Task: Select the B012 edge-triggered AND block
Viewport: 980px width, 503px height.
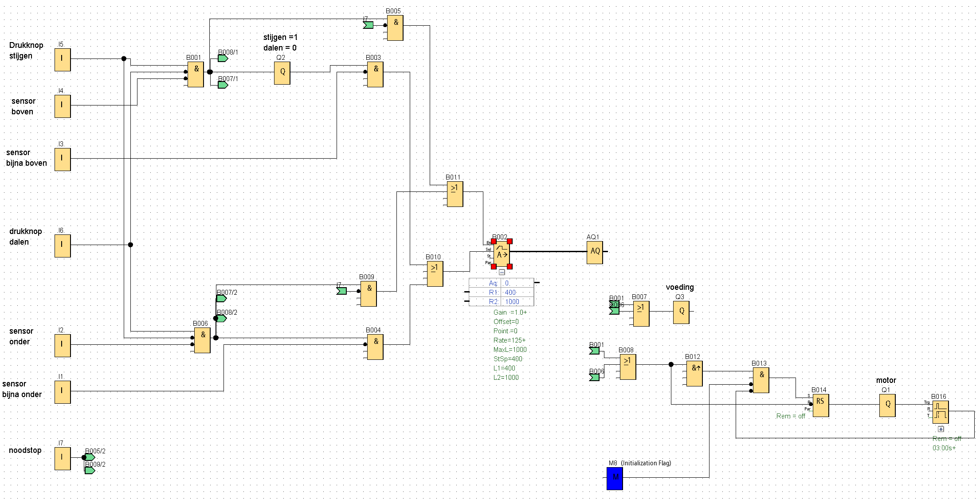Action: tap(694, 374)
